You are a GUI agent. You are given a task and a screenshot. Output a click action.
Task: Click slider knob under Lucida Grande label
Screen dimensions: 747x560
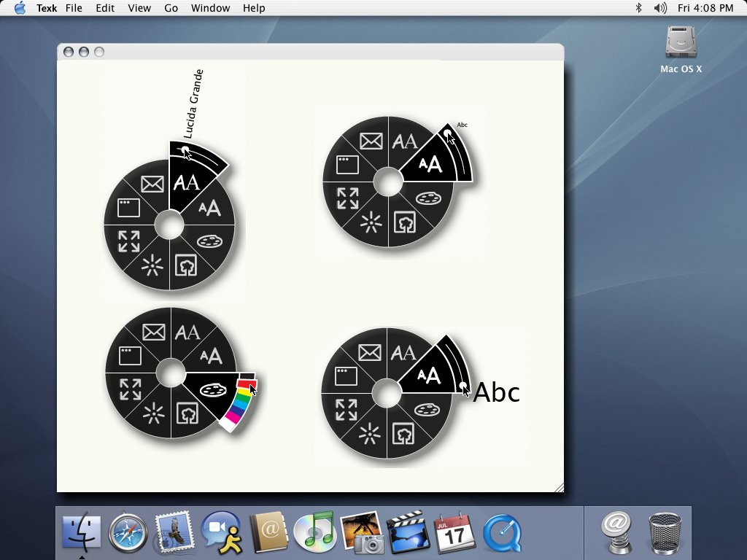tap(185, 151)
